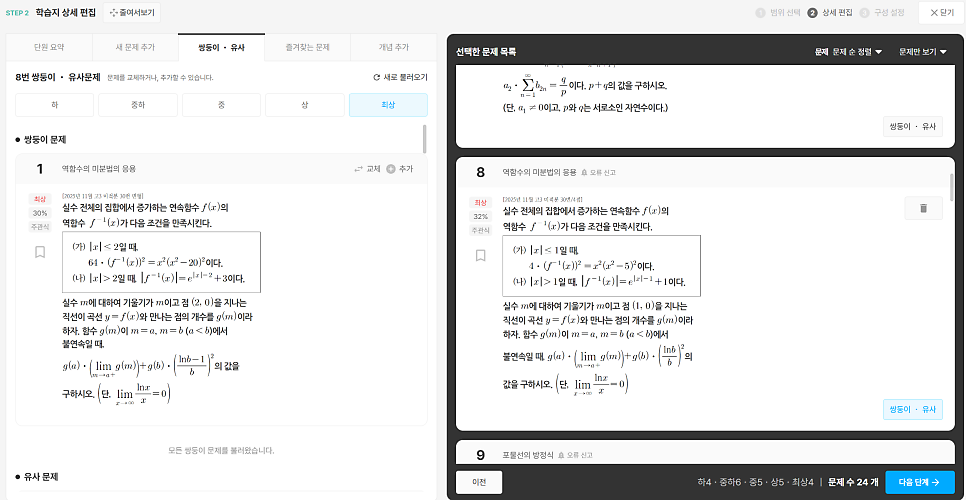Click the 32% rate label on problem 8
Image resolution: width=966 pixels, height=500 pixels.
tap(481, 216)
